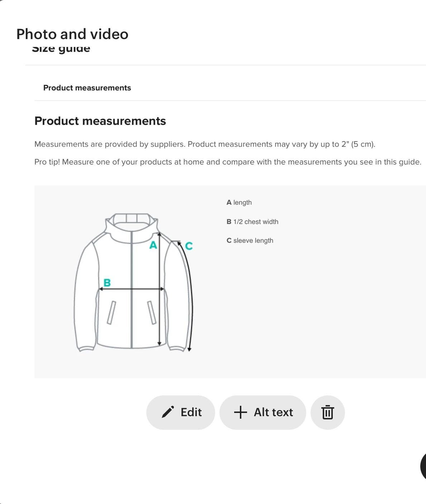Click the measurements disclaimer text
426x504 pixels.
pyautogui.click(x=205, y=144)
